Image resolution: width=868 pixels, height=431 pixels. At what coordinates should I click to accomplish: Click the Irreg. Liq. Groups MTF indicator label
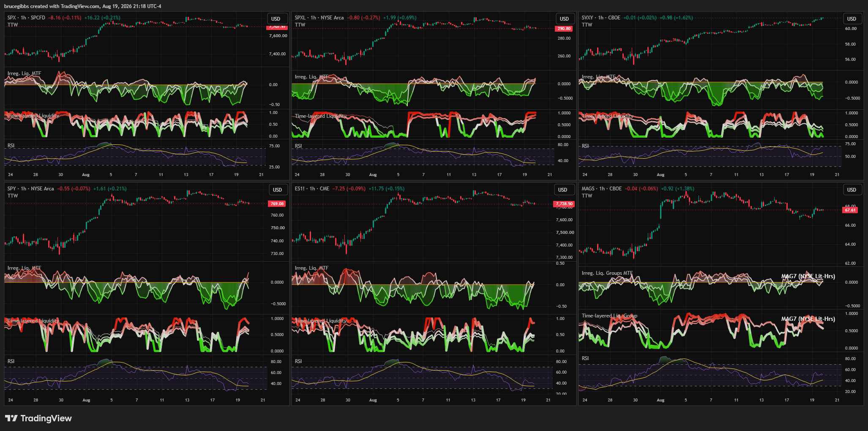coord(607,273)
